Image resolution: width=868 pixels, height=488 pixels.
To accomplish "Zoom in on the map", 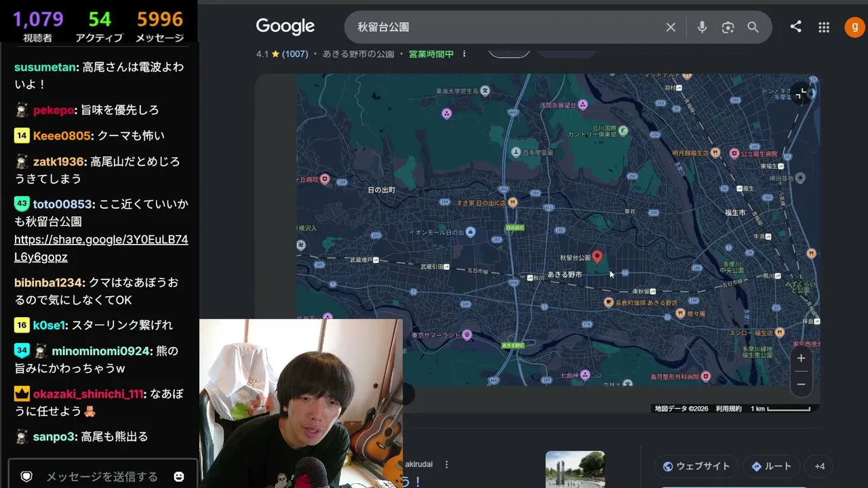I will (x=801, y=358).
